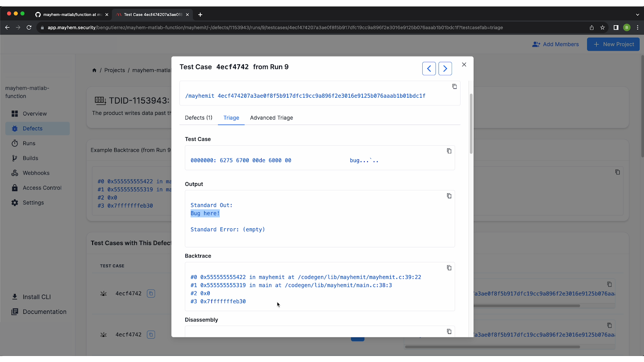Image resolution: width=644 pixels, height=362 pixels.
Task: Click first 4ecf4742 test case row
Action: [x=128, y=294]
